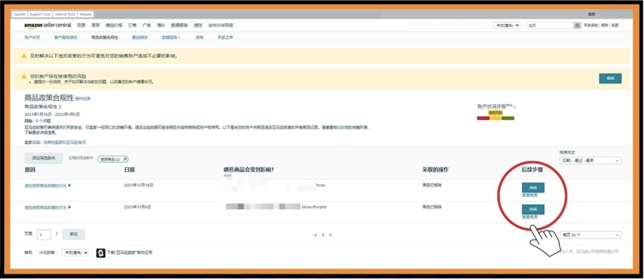Image resolution: width=644 pixels, height=279 pixels.
Task: Open the 每页 25 个 dropdown
Action: (590, 235)
